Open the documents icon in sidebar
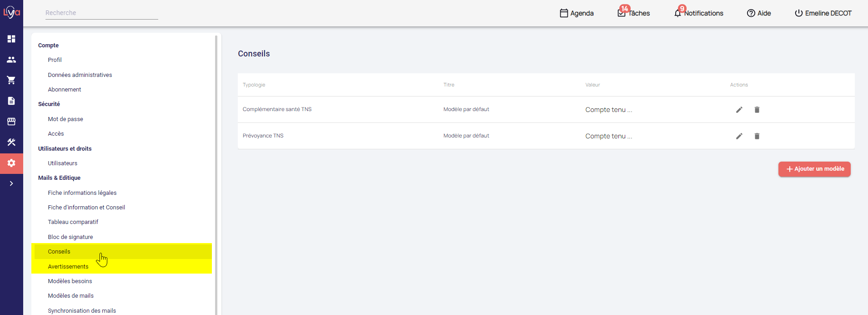868x315 pixels. pyautogui.click(x=11, y=101)
